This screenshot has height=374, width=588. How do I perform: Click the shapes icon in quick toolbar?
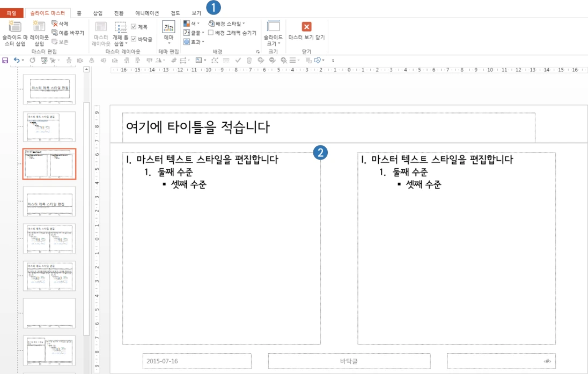point(318,60)
